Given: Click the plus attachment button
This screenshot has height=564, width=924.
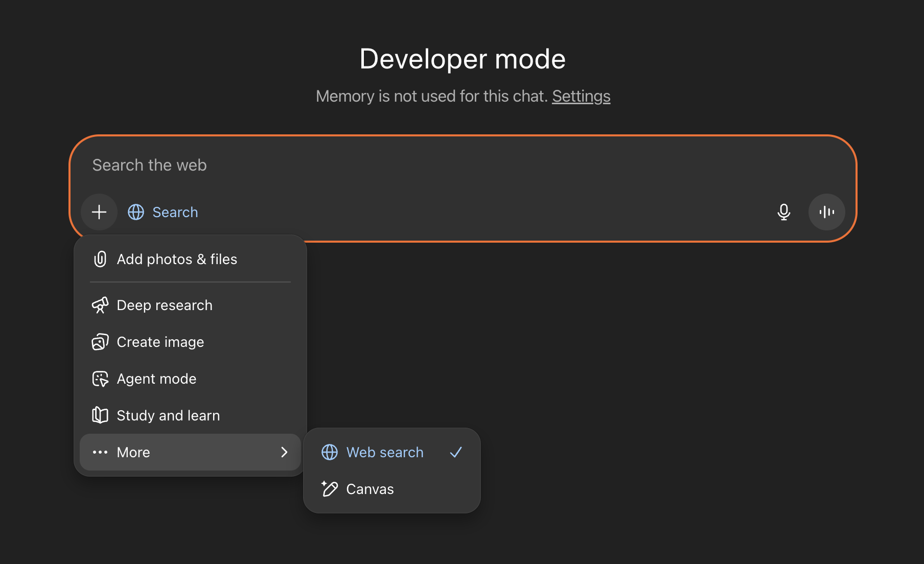Looking at the screenshot, I should tap(99, 212).
